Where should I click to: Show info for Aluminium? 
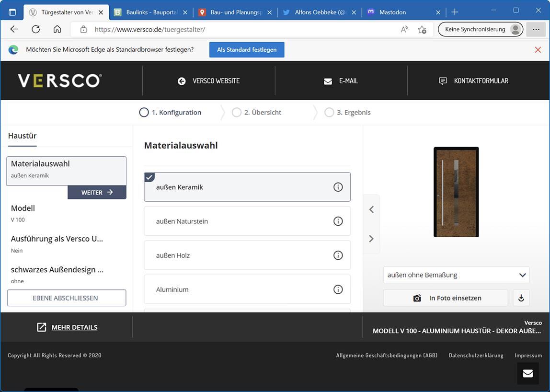[338, 289]
